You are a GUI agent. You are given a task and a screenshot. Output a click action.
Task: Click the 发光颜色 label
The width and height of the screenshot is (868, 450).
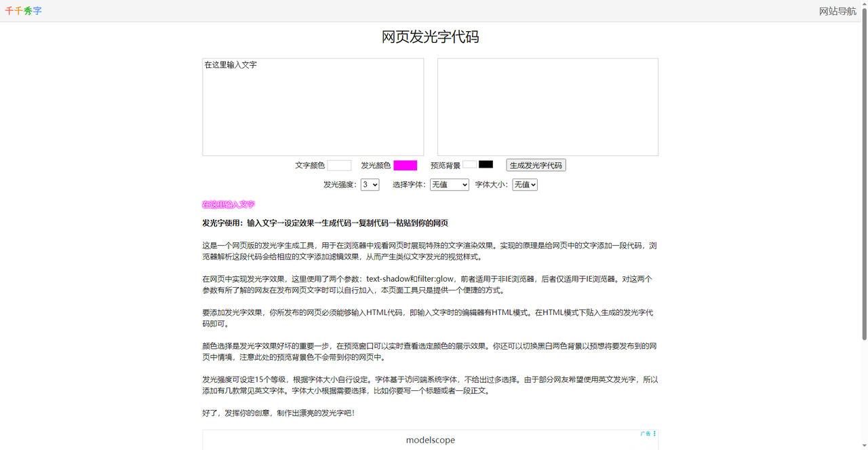[376, 166]
